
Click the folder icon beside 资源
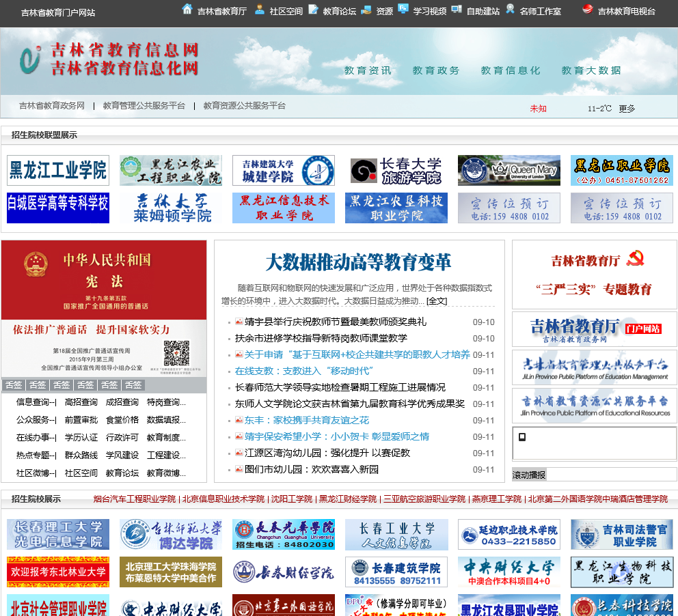(x=366, y=10)
